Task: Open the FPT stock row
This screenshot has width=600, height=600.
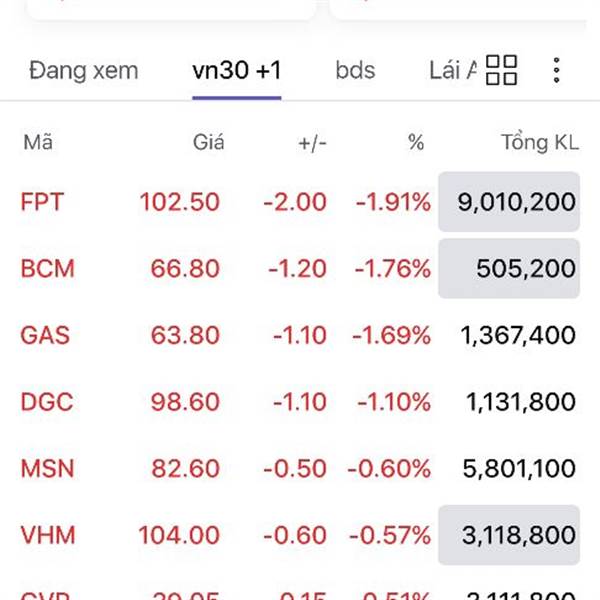Action: point(300,202)
